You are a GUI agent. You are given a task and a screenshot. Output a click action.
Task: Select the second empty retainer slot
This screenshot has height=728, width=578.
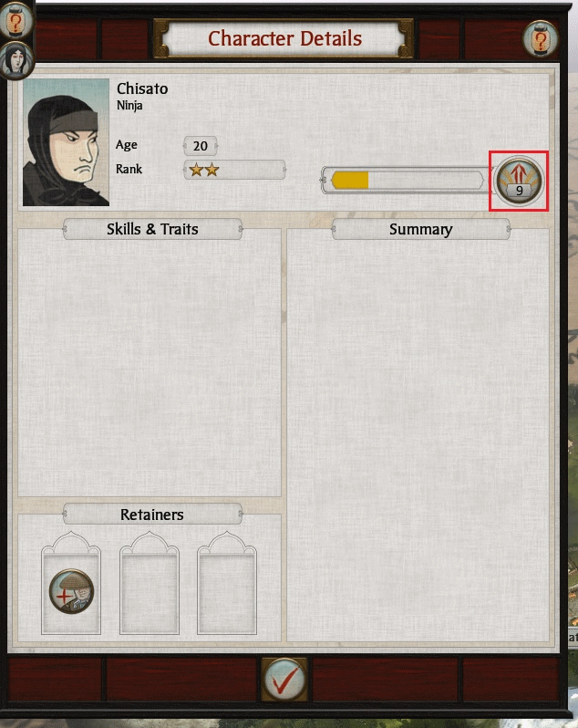pos(150,584)
